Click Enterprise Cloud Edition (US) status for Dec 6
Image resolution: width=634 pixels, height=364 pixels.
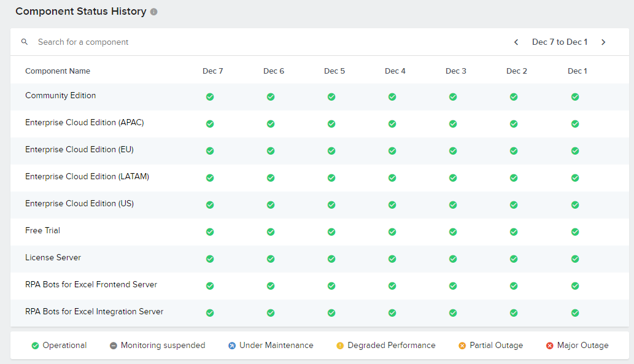pos(271,205)
